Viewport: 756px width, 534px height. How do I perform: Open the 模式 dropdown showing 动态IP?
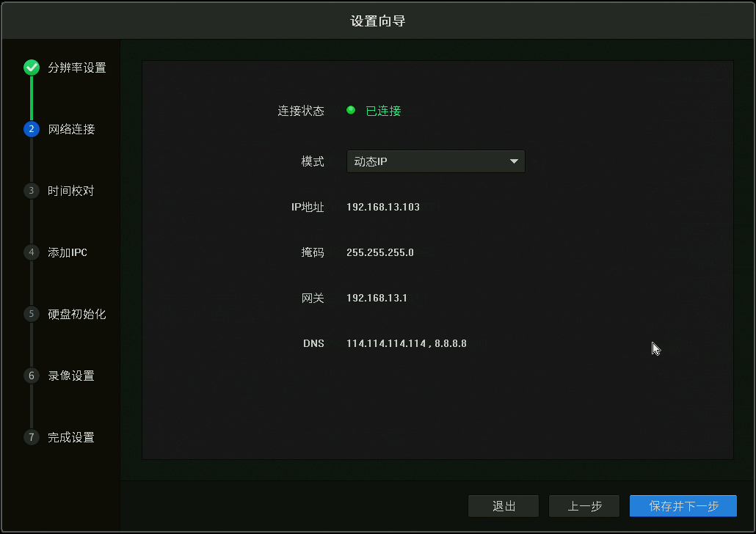point(426,161)
